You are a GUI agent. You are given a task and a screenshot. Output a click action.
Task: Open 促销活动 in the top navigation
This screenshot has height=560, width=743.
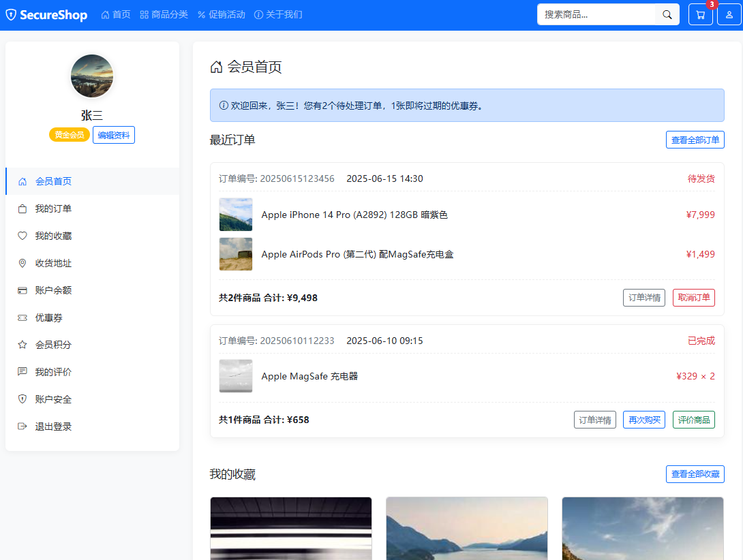pos(222,15)
